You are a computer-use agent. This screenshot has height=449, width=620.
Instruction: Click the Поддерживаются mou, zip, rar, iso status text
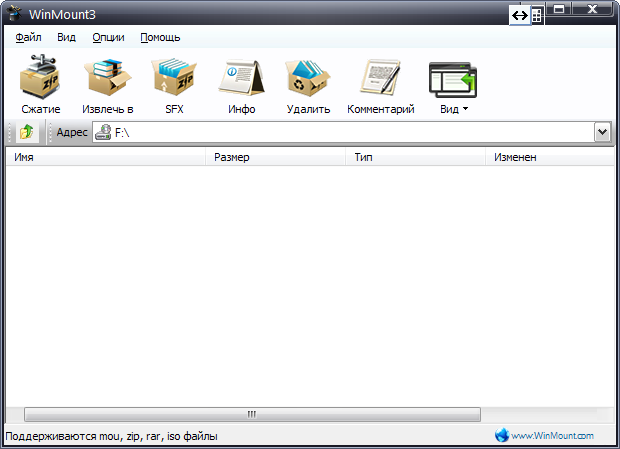[111, 436]
